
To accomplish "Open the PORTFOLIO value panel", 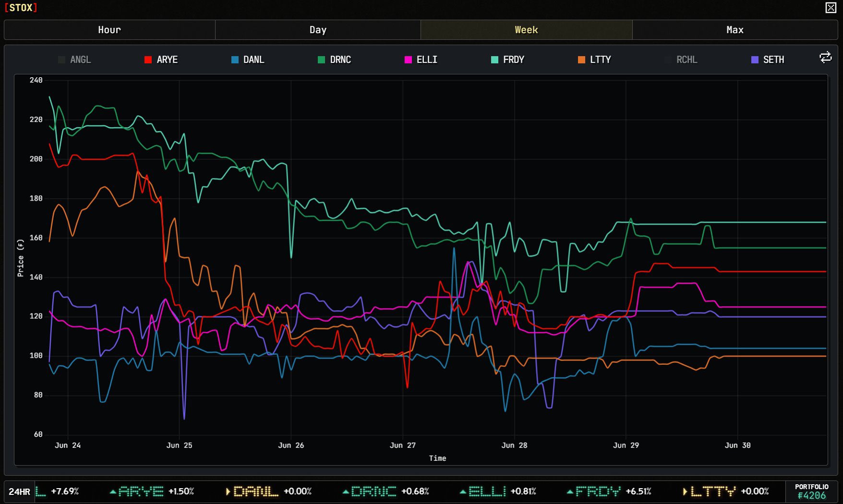I will click(811, 492).
